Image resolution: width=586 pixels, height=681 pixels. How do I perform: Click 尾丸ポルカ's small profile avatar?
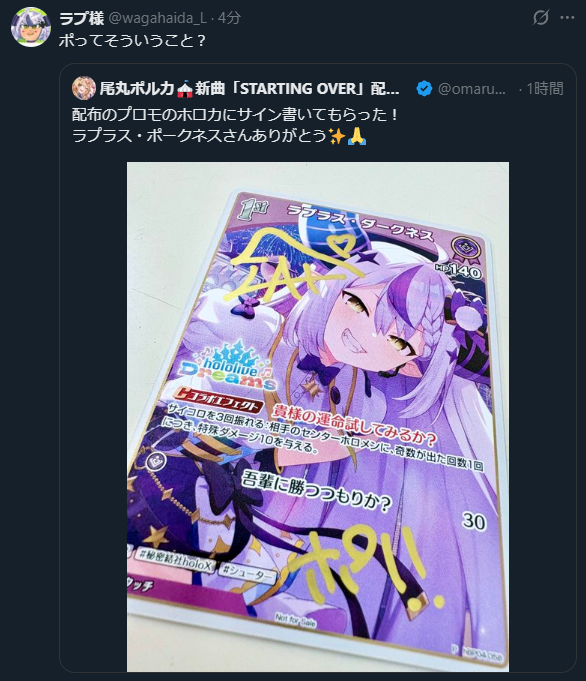coord(83,88)
